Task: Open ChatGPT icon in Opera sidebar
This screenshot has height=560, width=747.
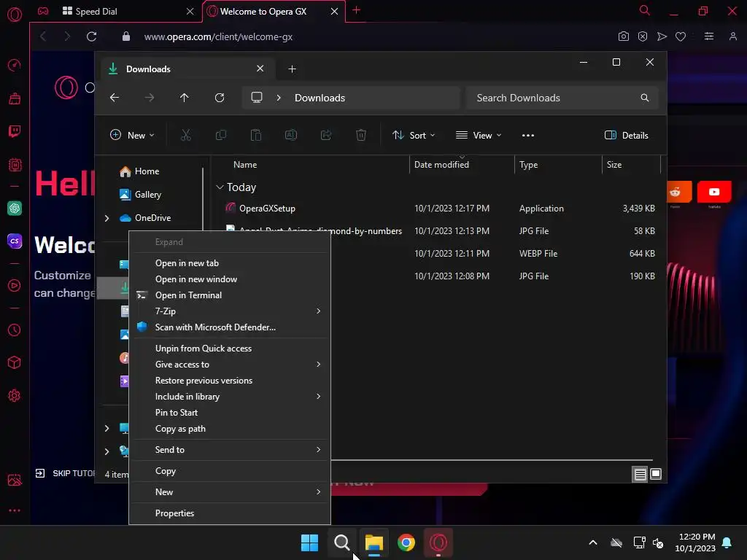Action: coord(15,208)
